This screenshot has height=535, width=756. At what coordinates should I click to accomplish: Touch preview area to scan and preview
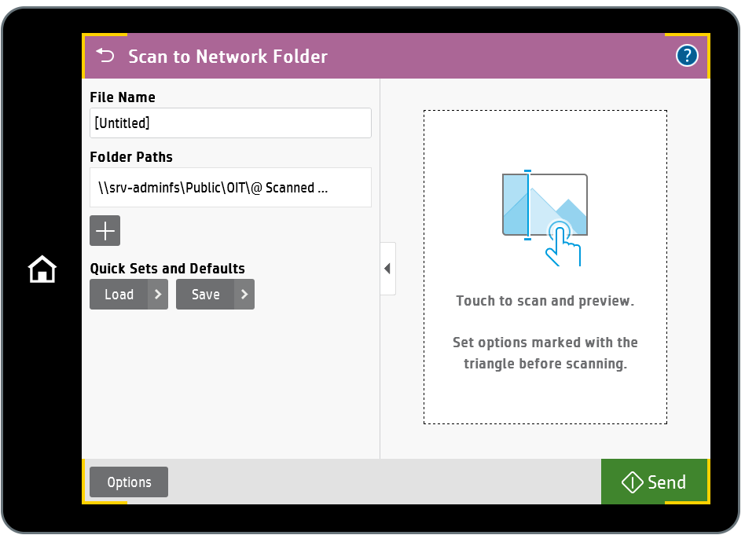pos(545,267)
